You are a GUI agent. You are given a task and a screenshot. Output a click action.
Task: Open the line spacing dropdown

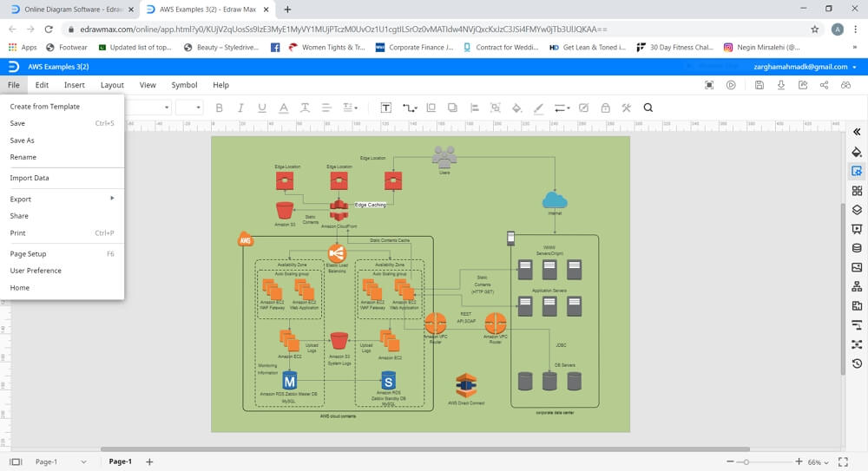click(x=350, y=108)
